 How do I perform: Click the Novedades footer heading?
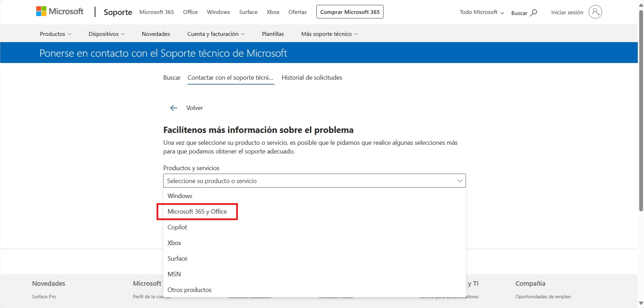(x=49, y=284)
